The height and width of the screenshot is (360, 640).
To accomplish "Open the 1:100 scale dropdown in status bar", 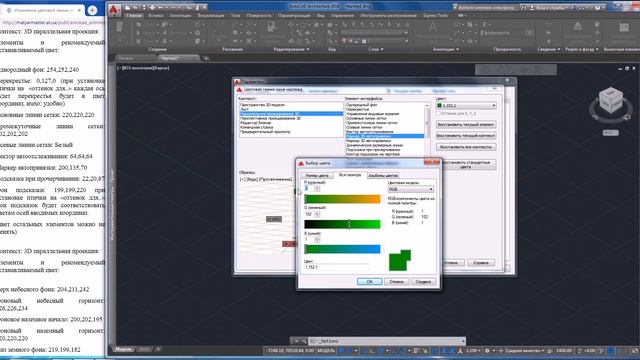I will [x=473, y=351].
